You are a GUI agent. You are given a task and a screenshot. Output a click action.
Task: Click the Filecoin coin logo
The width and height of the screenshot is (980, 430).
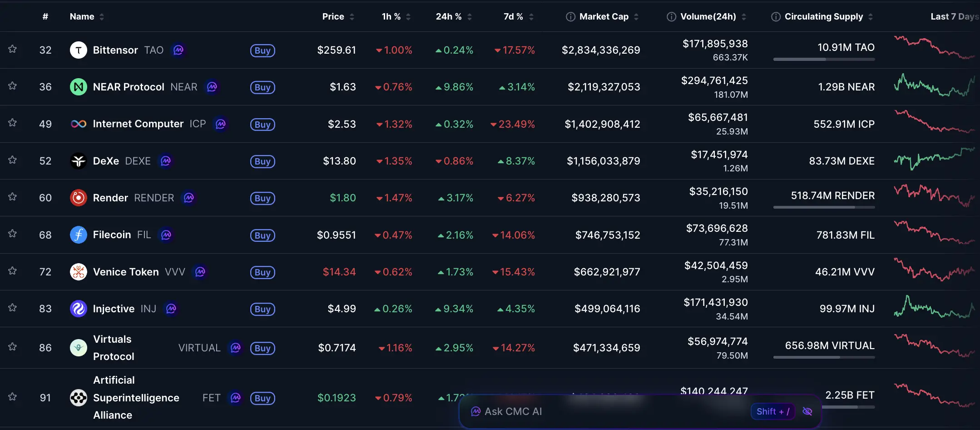[x=79, y=235]
